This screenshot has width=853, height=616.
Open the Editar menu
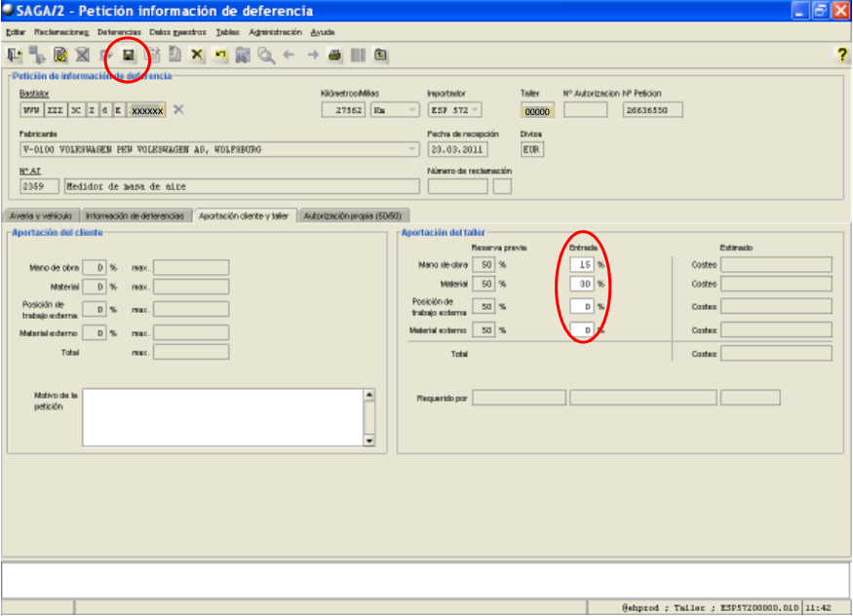[x=16, y=32]
